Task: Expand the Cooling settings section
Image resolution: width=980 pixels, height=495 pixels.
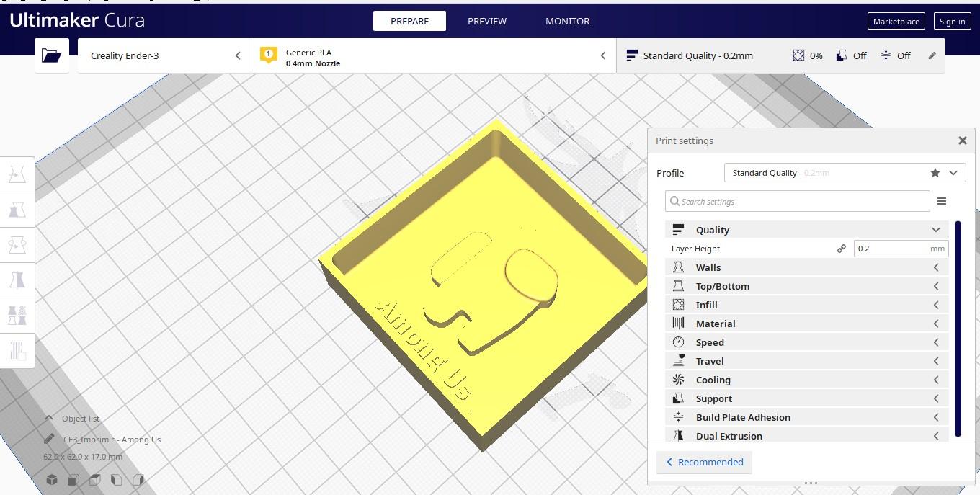Action: tap(806, 380)
